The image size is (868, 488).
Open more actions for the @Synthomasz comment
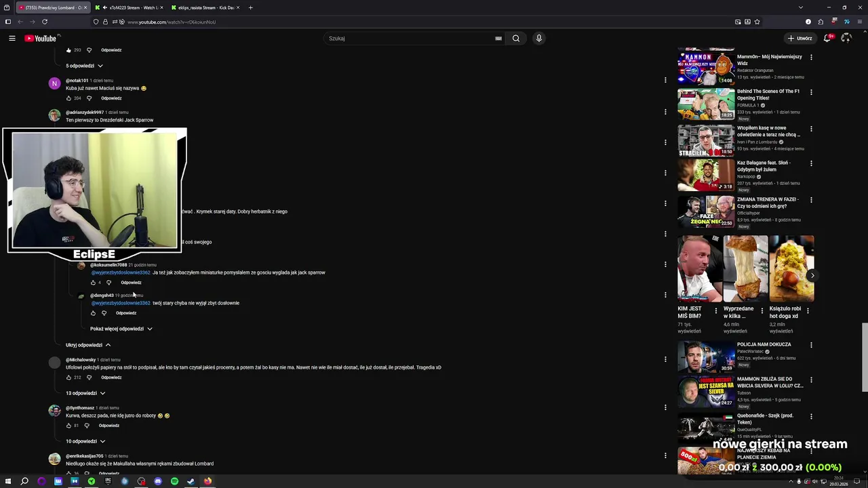click(x=665, y=407)
